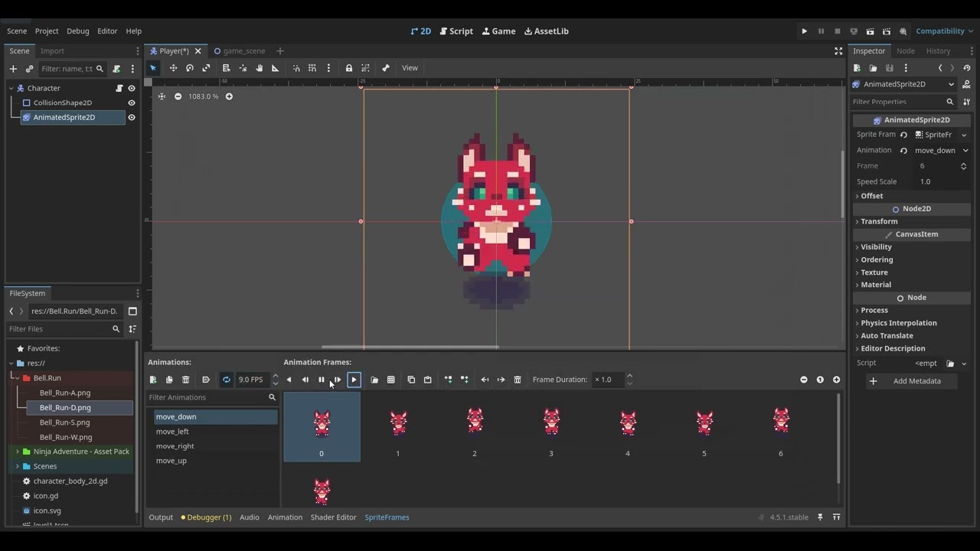The height and width of the screenshot is (551, 980).
Task: Toggle grid snap
Action: (312, 68)
